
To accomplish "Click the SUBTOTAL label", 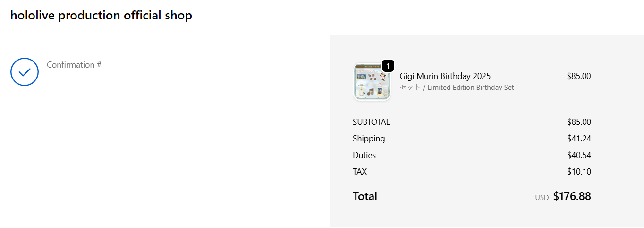I will [371, 122].
